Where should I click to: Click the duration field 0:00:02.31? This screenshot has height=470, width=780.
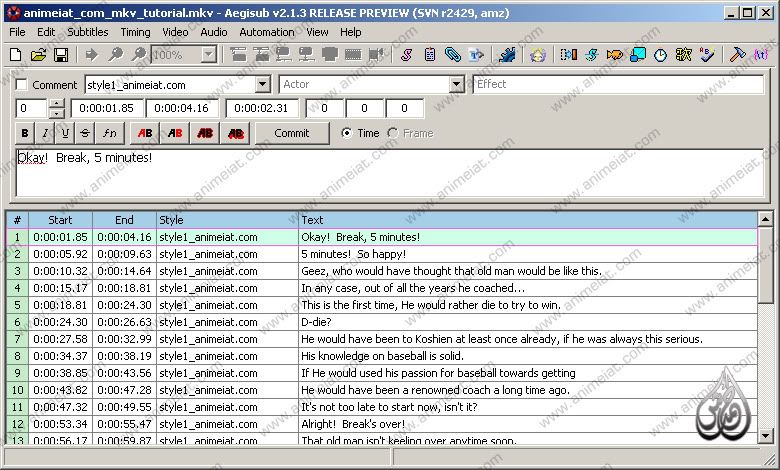click(x=262, y=108)
